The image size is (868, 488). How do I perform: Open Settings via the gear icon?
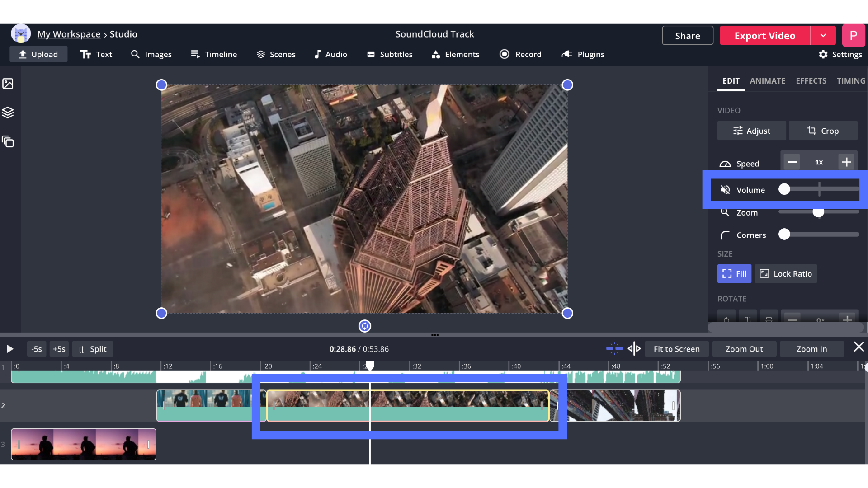pos(823,54)
